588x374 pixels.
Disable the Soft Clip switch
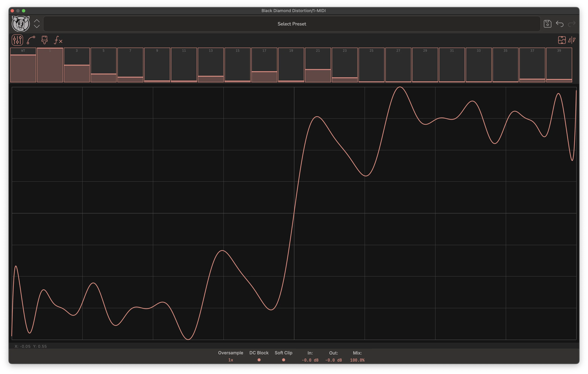point(283,360)
